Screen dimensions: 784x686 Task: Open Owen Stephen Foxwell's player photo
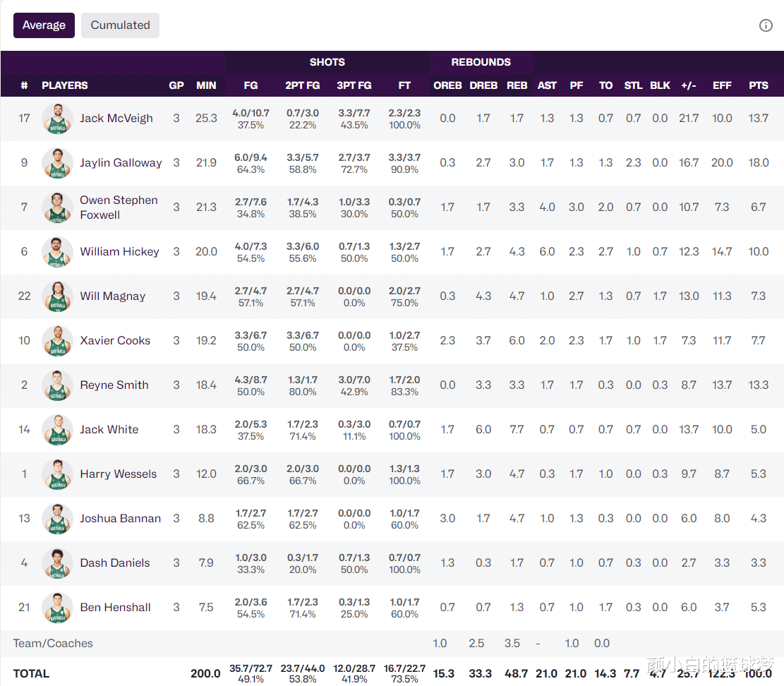point(57,207)
